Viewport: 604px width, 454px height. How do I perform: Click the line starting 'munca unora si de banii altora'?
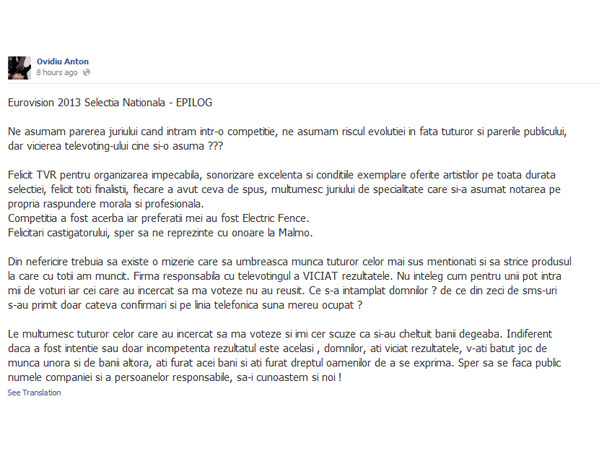coord(284,363)
